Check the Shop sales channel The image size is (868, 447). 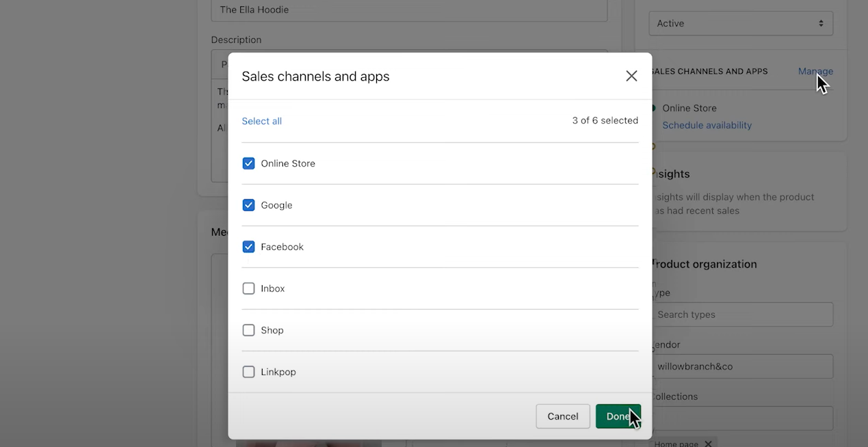point(248,330)
